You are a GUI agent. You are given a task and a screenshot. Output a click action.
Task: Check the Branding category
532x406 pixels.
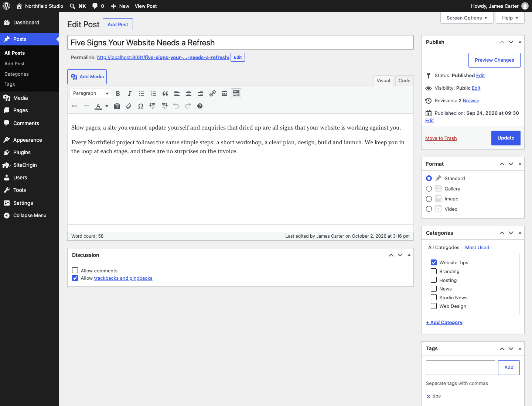pos(434,271)
